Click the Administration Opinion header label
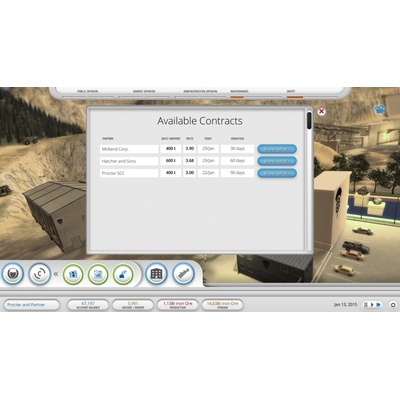 200,91
